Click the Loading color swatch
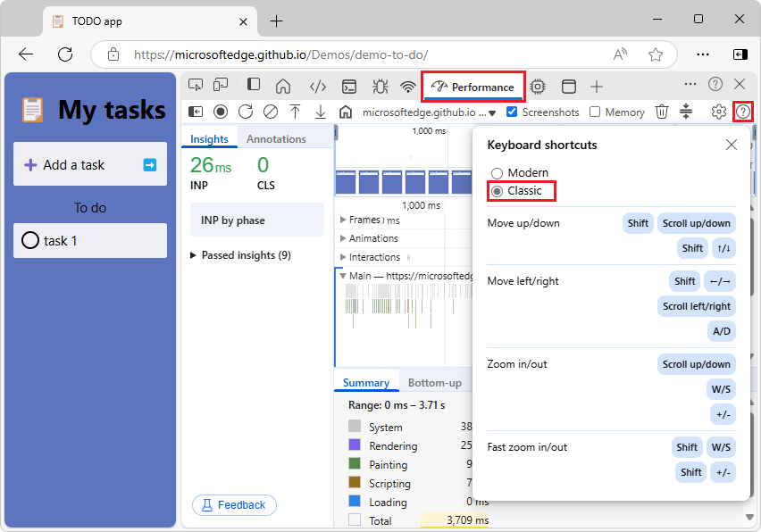Screen dimensions: 761x532 [x=355, y=501]
